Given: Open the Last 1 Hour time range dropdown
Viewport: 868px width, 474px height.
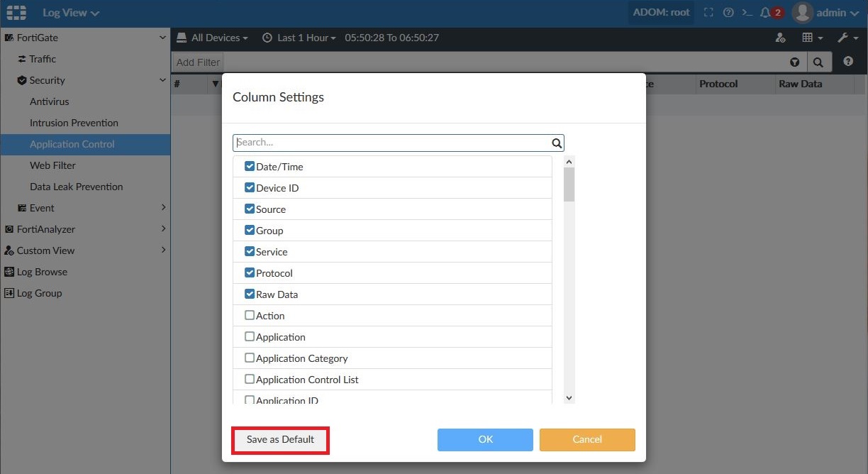Looking at the screenshot, I should 299,37.
